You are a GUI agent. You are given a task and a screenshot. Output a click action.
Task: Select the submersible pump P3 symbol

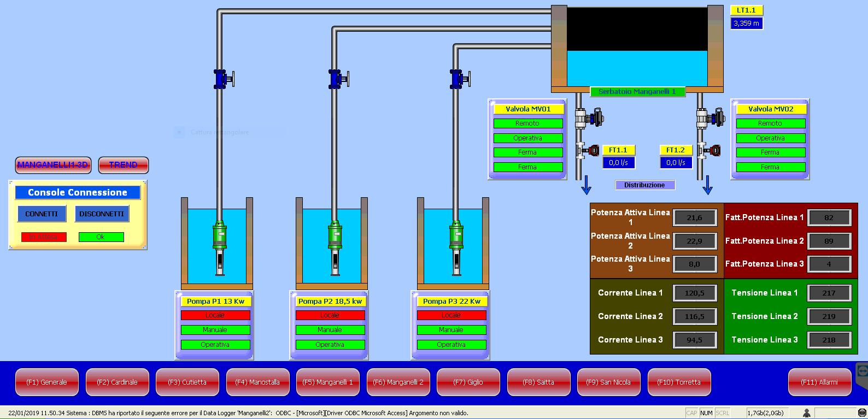(x=456, y=247)
